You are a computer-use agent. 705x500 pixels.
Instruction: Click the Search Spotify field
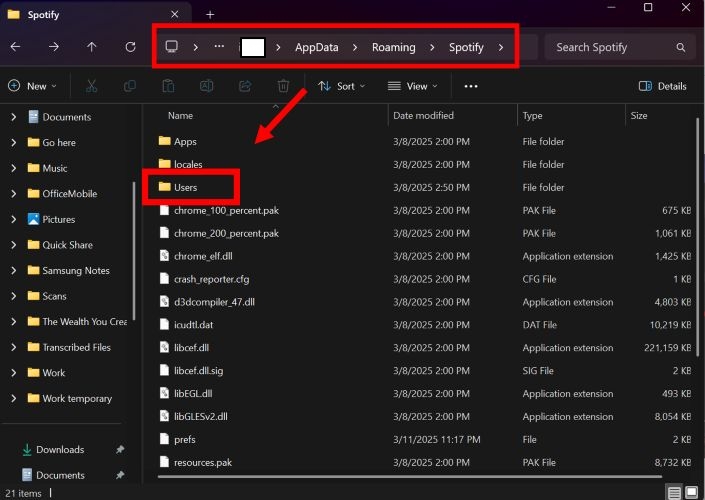pos(621,47)
